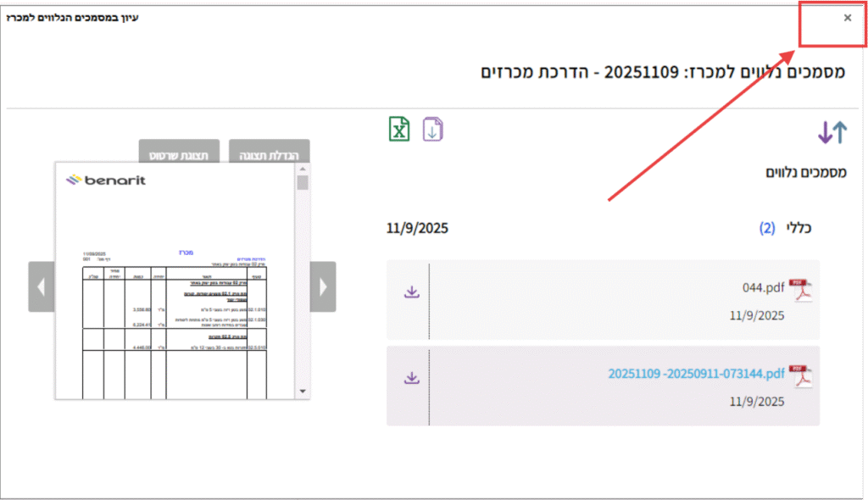Select the 044.pdf file name
The image size is (868, 500).
click(763, 288)
